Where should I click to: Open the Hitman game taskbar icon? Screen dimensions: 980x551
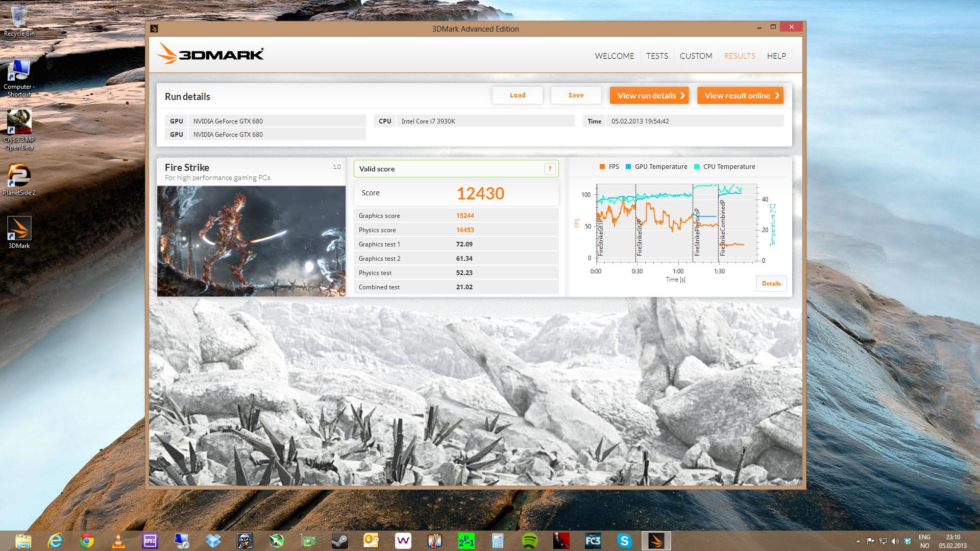(561, 541)
